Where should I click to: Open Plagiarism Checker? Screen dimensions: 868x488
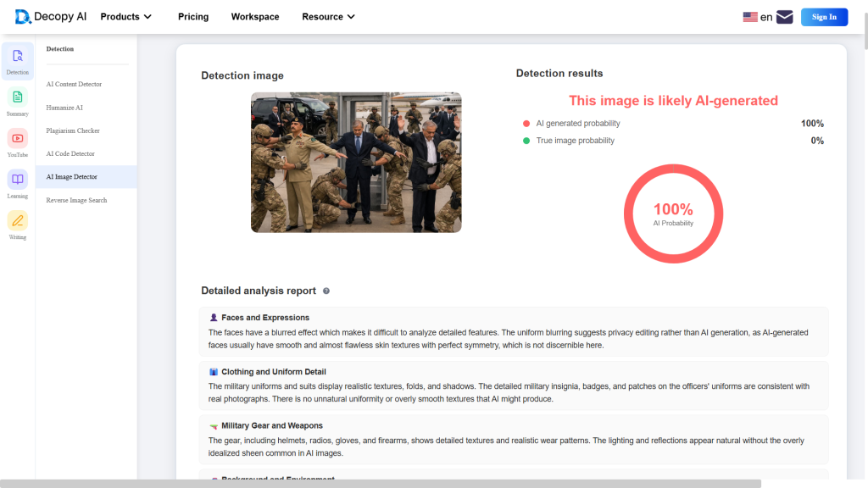click(x=73, y=130)
